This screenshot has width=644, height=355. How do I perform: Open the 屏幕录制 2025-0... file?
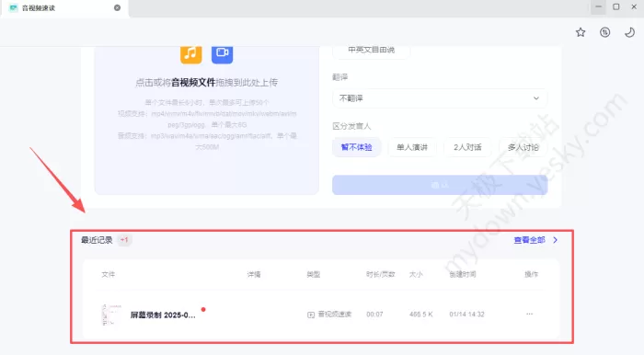(x=163, y=315)
